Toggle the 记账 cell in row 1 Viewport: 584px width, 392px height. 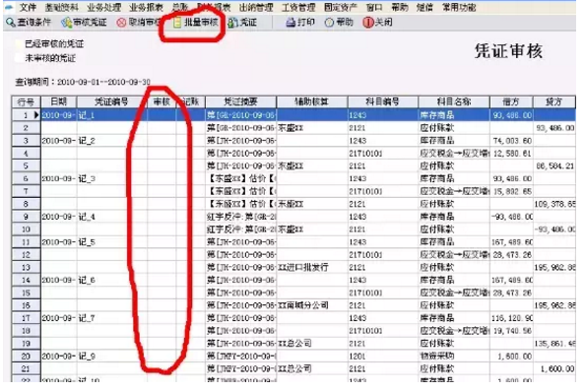190,115
